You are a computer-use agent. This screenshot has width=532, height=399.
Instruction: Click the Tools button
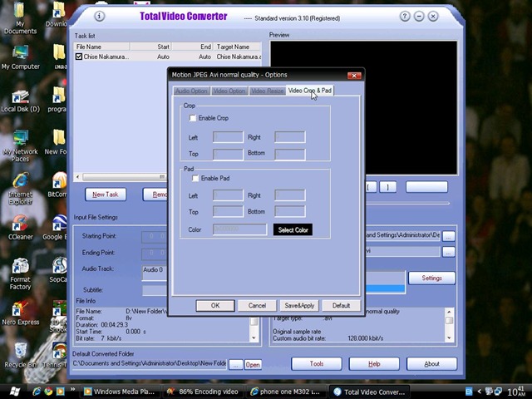pos(316,364)
